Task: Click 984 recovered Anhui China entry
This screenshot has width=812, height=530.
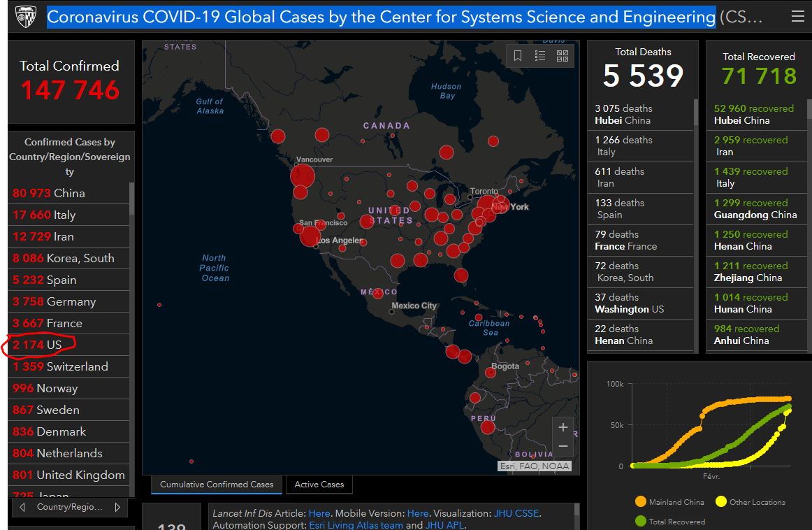Action: [x=757, y=335]
